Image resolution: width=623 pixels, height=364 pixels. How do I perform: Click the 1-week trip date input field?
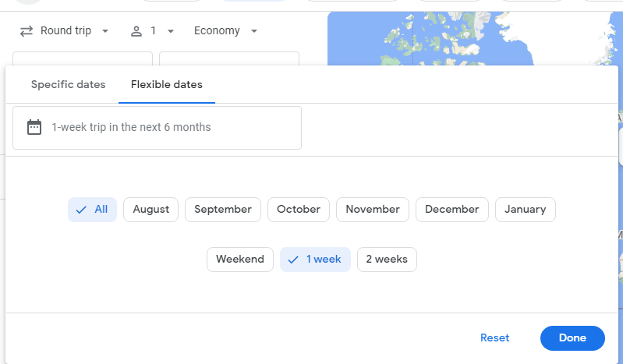coord(157,128)
